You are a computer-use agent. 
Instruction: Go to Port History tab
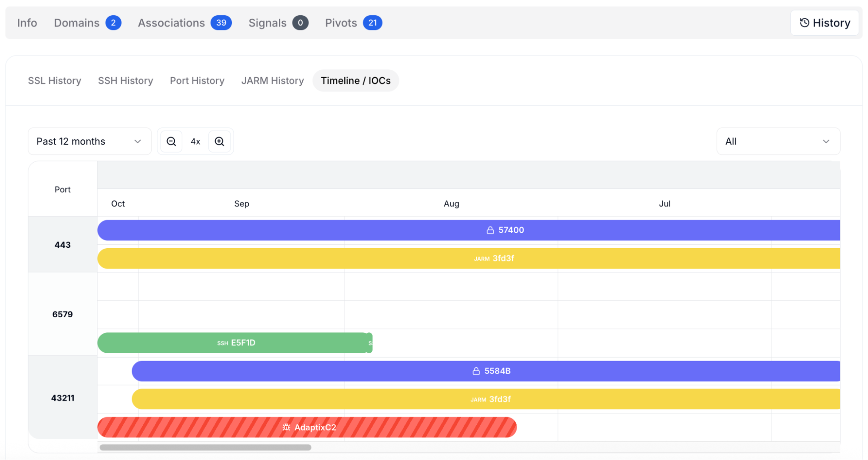[x=197, y=81]
